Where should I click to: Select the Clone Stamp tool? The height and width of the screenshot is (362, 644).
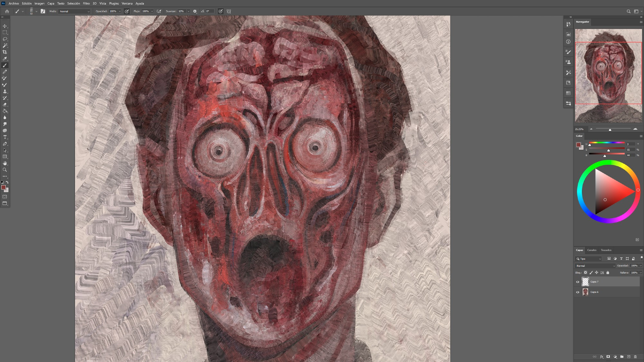[x=5, y=91]
